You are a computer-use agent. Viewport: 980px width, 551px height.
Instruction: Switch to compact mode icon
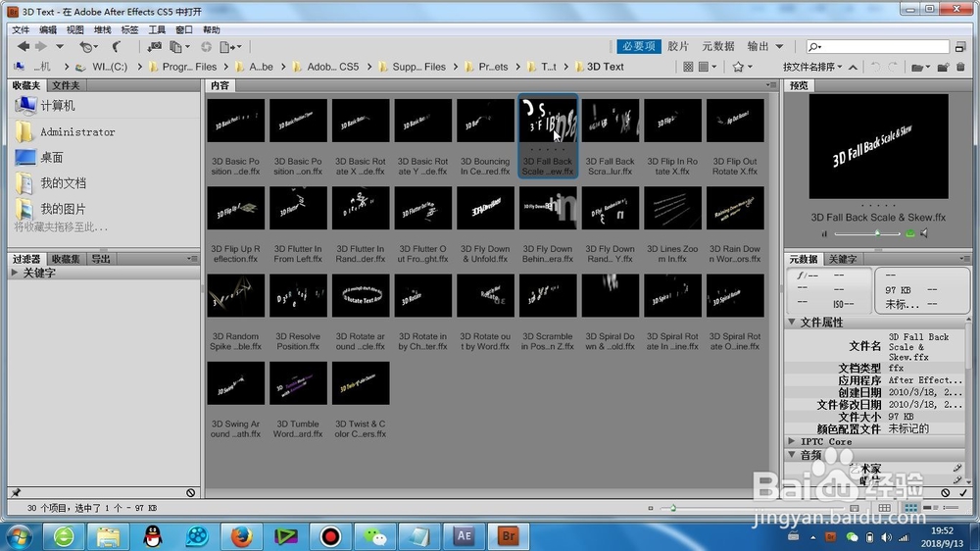(960, 47)
